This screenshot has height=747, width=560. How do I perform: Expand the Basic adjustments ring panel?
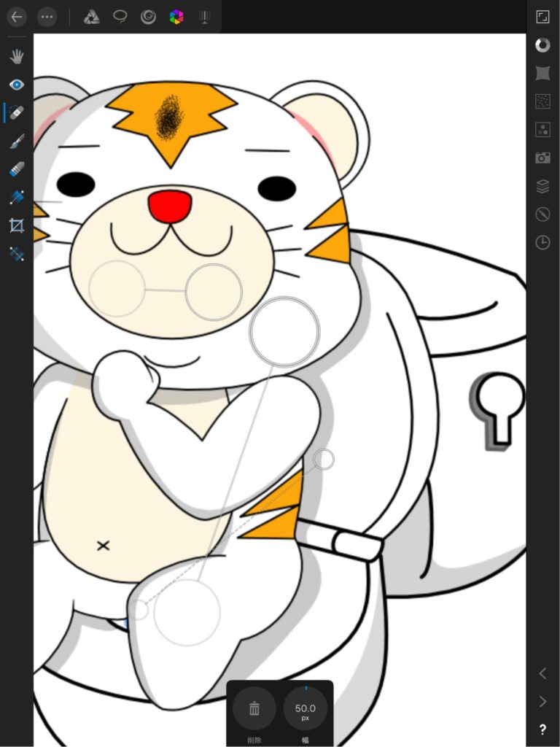542,45
